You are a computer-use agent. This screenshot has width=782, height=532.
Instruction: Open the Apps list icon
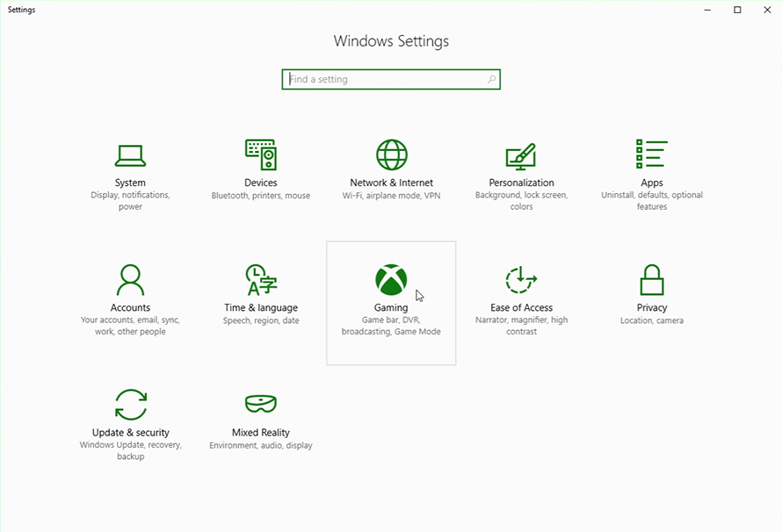tap(652, 154)
